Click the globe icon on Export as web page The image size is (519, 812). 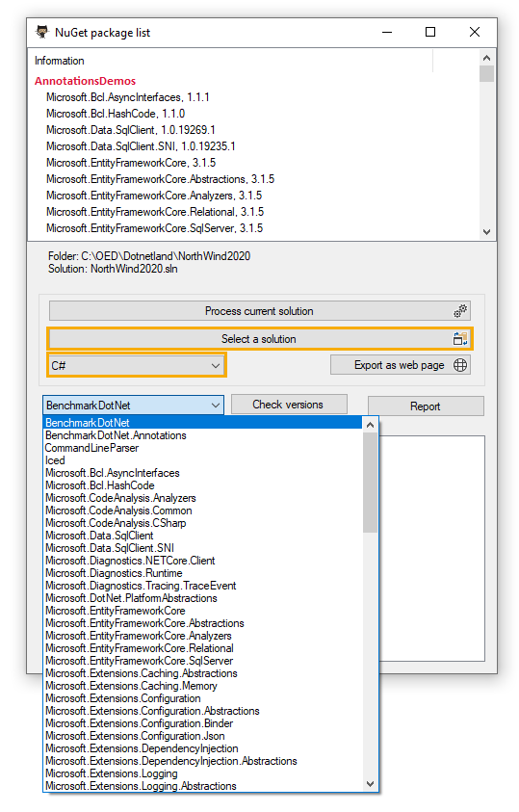pos(459,365)
